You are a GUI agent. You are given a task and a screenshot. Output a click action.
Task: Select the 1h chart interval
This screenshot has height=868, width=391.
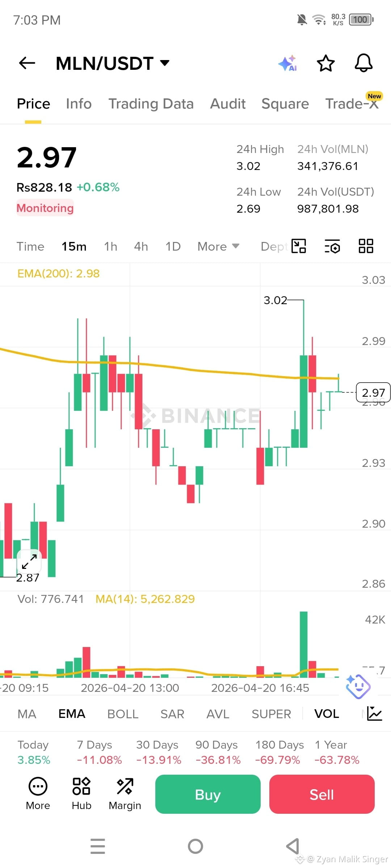pyautogui.click(x=110, y=247)
